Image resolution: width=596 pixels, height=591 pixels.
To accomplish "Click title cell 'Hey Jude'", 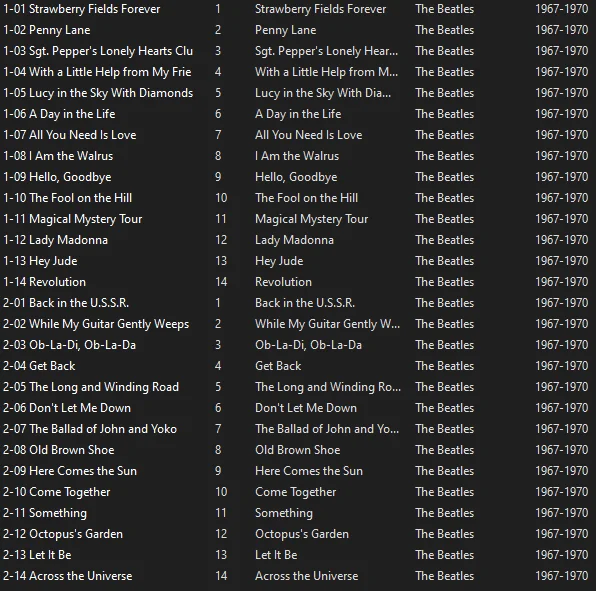I will [279, 261].
